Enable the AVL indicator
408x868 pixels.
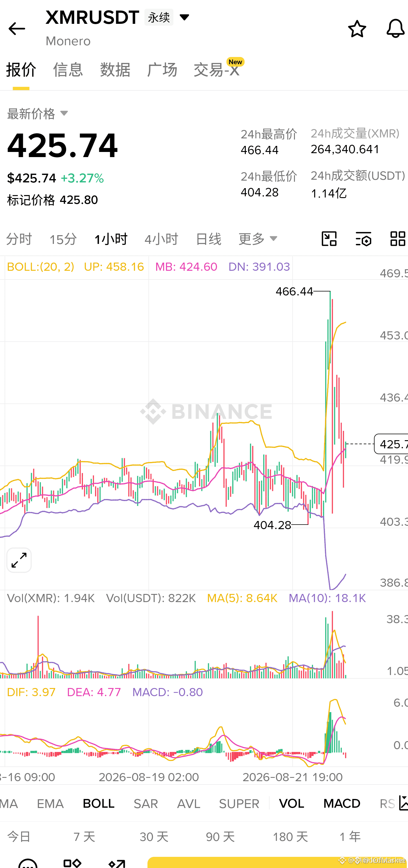pos(189,804)
